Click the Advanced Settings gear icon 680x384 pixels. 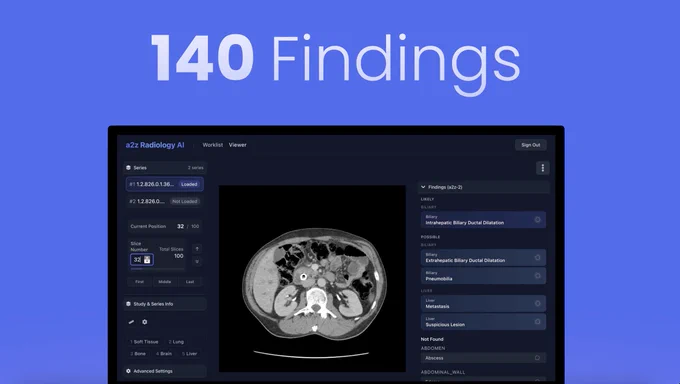click(x=128, y=371)
